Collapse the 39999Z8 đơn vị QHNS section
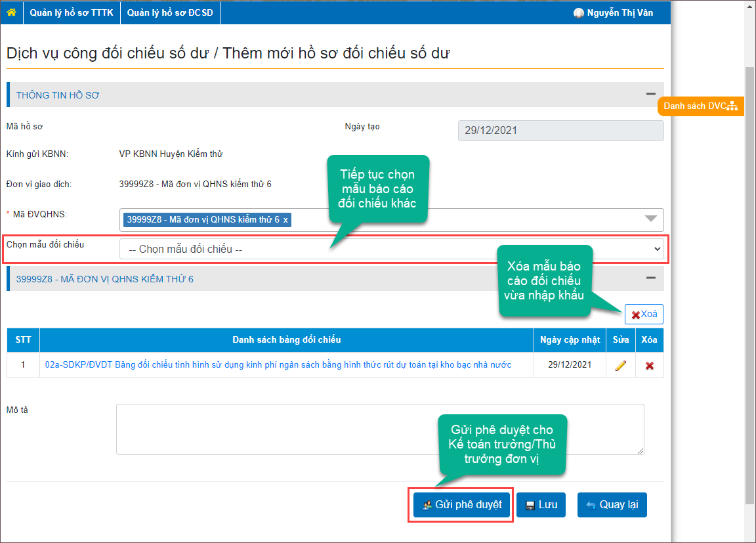The width and height of the screenshot is (756, 543). pos(650,278)
